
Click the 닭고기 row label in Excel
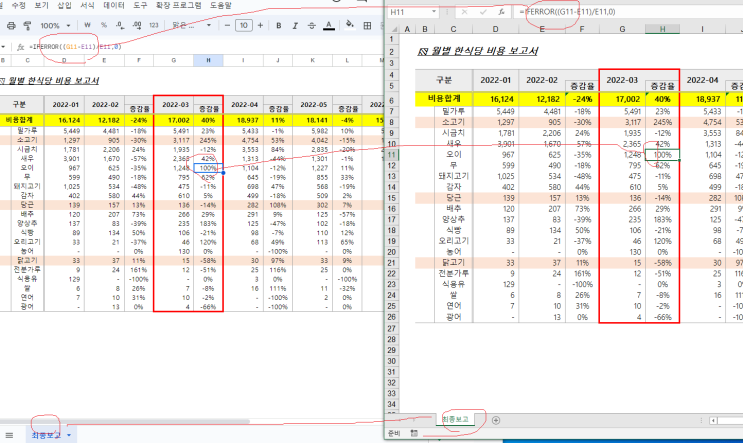tap(453, 262)
